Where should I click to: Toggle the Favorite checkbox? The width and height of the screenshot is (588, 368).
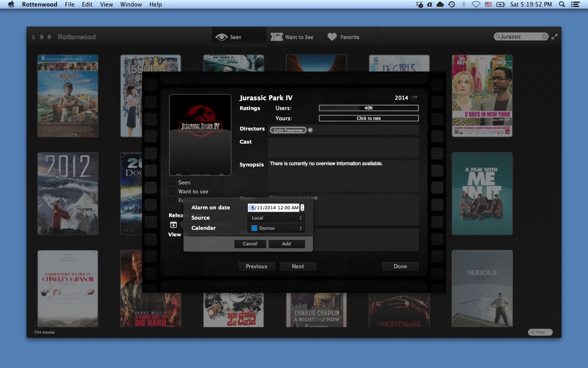click(x=172, y=200)
